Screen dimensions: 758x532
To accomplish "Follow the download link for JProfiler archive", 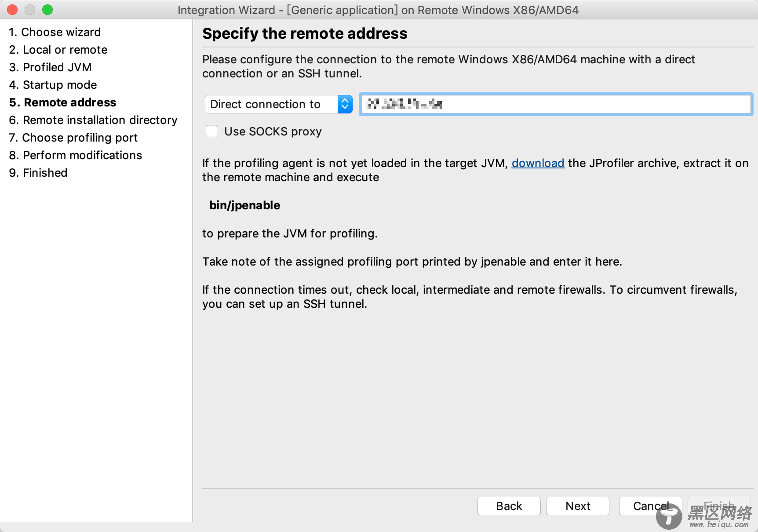I will tap(538, 163).
